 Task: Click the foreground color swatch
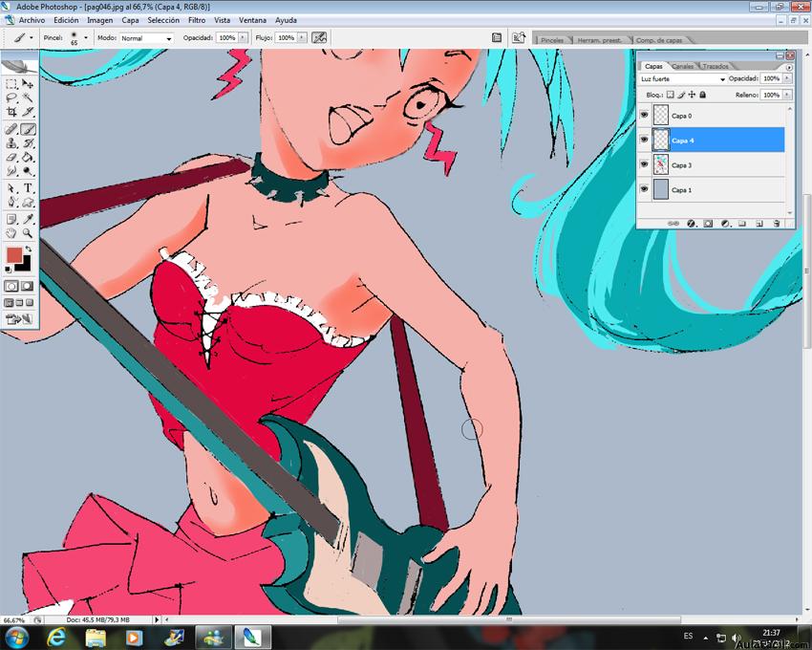pos(14,255)
